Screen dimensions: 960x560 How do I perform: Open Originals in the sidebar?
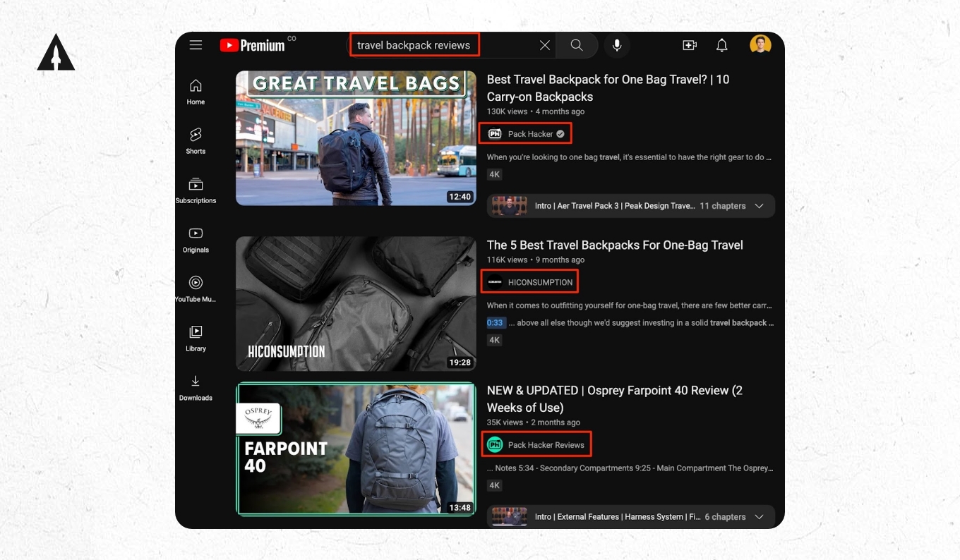pyautogui.click(x=196, y=240)
